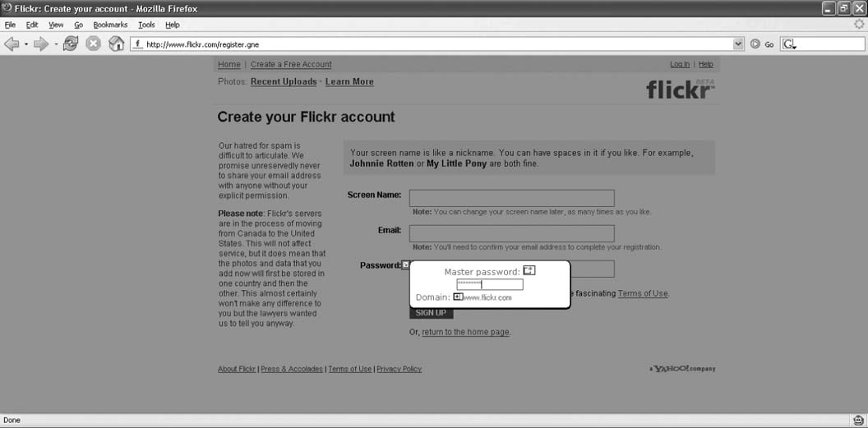Click the Firefox throbber activity icon
This screenshot has height=428, width=868.
pyautogui.click(x=859, y=25)
